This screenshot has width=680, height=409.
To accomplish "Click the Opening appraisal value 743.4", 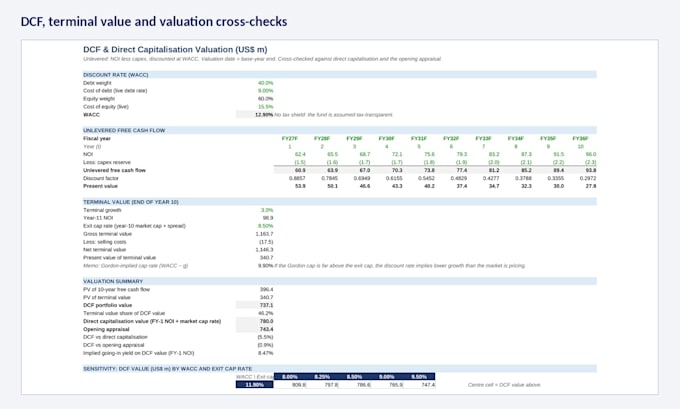I will coord(255,329).
